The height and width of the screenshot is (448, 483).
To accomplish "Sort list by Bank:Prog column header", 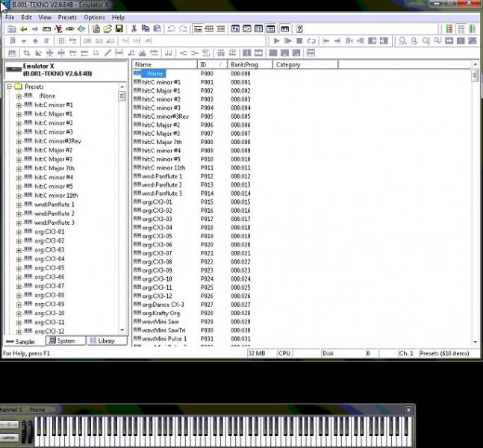I will pyautogui.click(x=250, y=64).
